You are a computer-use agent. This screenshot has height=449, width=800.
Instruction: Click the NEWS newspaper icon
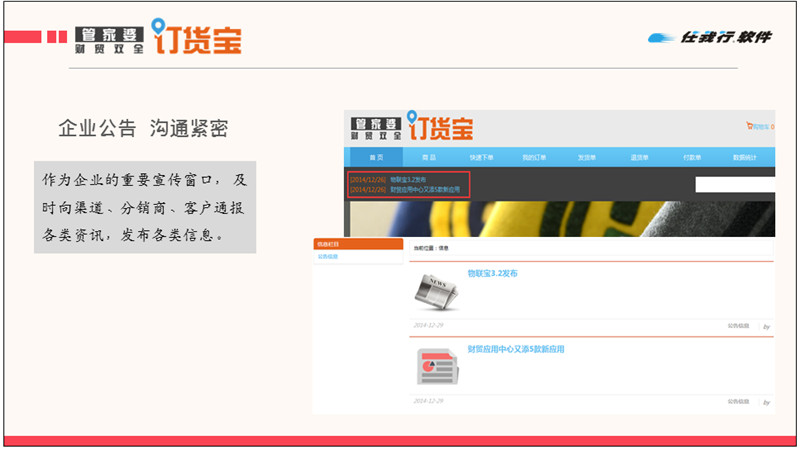436,291
